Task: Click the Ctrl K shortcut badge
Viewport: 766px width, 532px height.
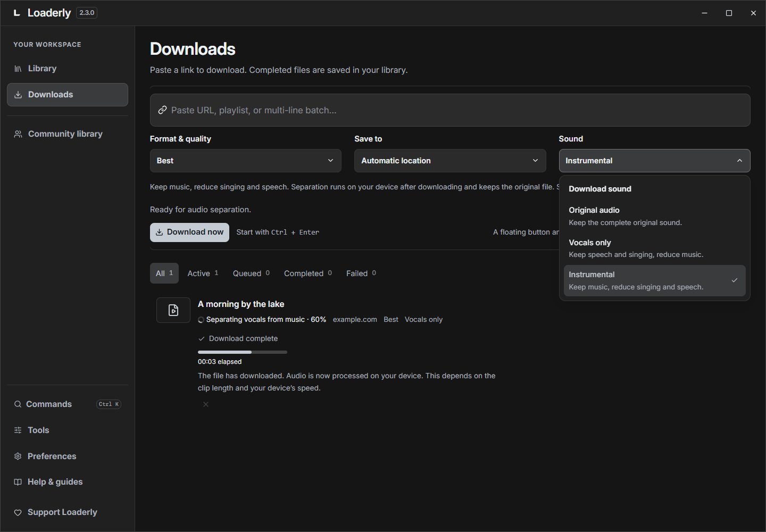Action: (x=109, y=404)
